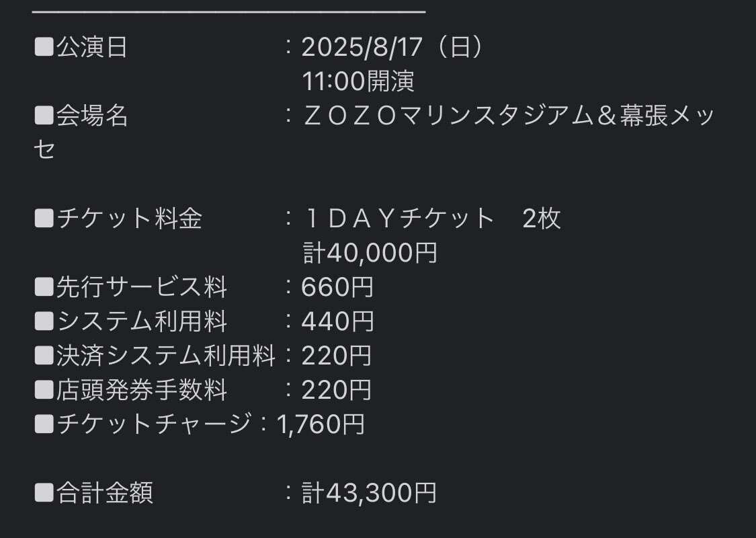Click the ticket subtotal 計40,000円
This screenshot has height=538, width=756.
click(370, 253)
